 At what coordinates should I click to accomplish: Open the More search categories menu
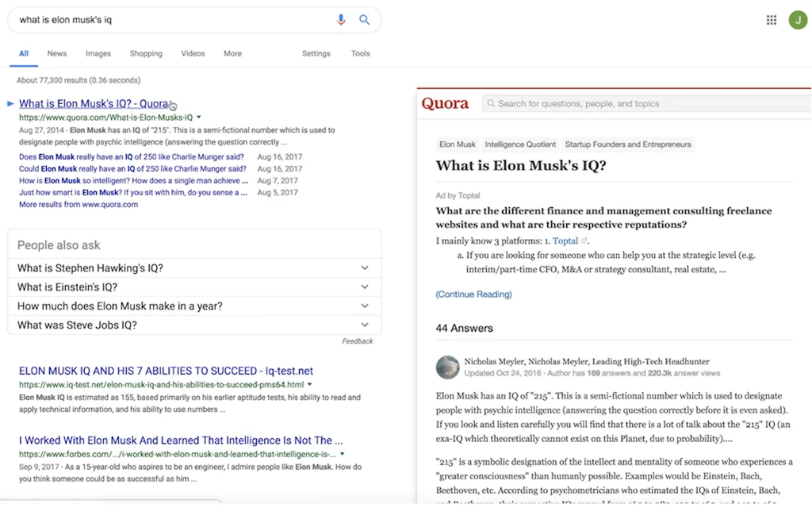pos(232,54)
